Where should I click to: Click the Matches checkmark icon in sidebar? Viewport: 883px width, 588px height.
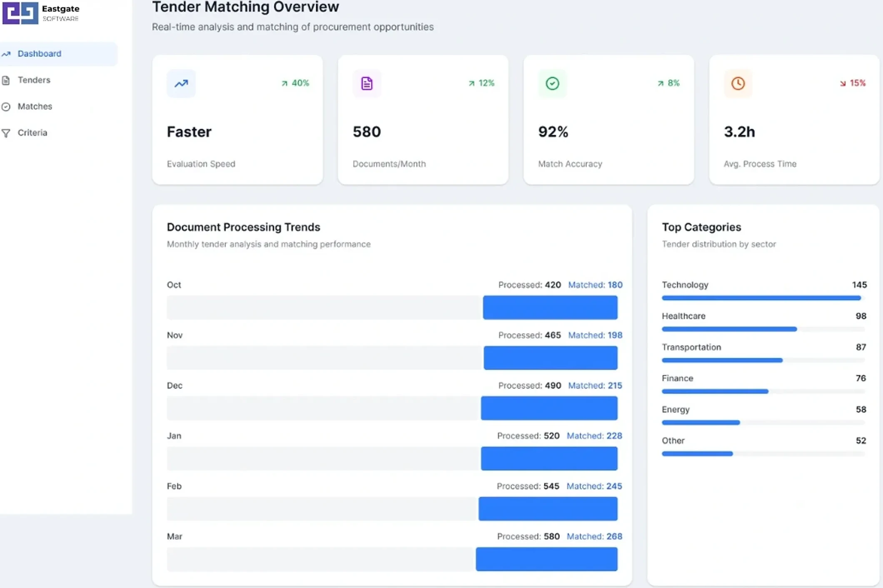(6, 107)
